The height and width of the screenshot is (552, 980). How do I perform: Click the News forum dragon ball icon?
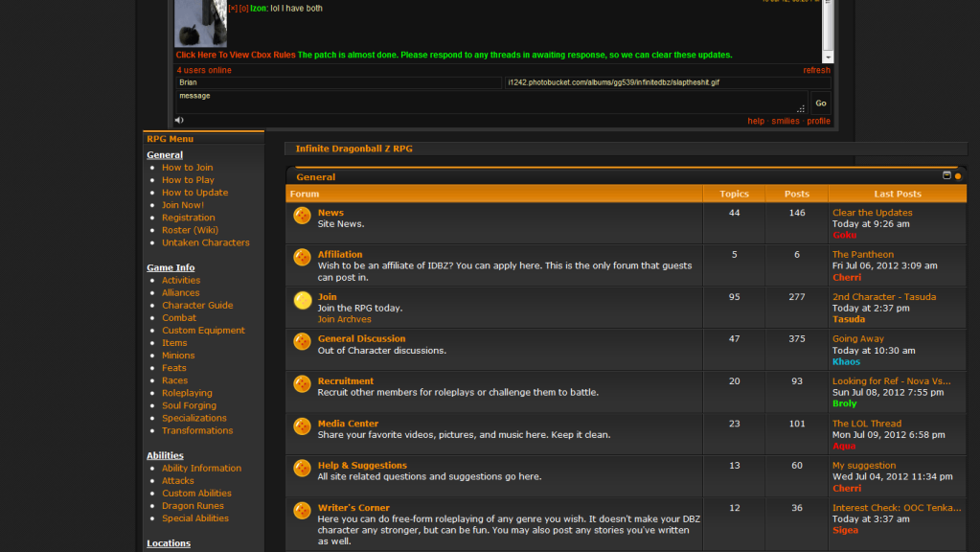pyautogui.click(x=303, y=216)
